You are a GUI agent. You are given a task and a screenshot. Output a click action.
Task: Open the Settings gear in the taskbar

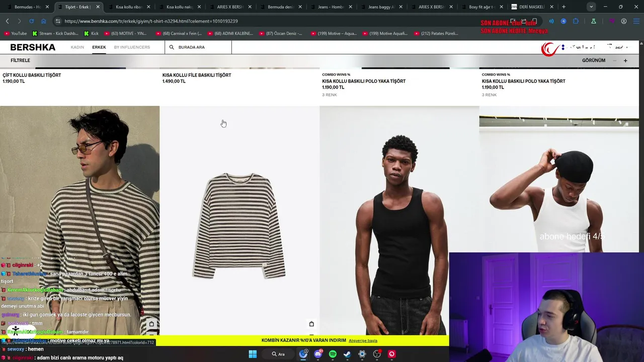[362, 354]
